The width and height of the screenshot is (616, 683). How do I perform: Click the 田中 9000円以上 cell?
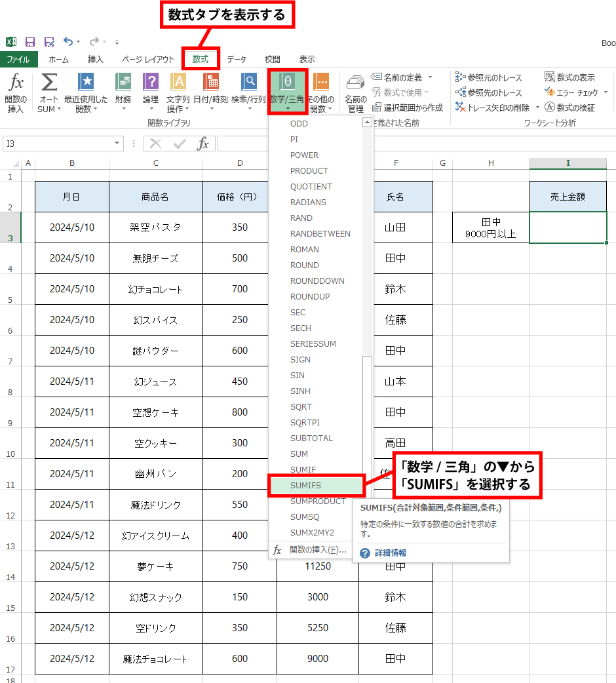491,227
